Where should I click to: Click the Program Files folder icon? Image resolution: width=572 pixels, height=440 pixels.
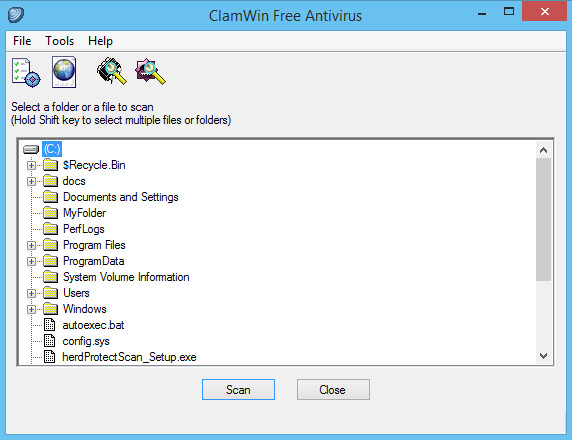click(x=50, y=245)
